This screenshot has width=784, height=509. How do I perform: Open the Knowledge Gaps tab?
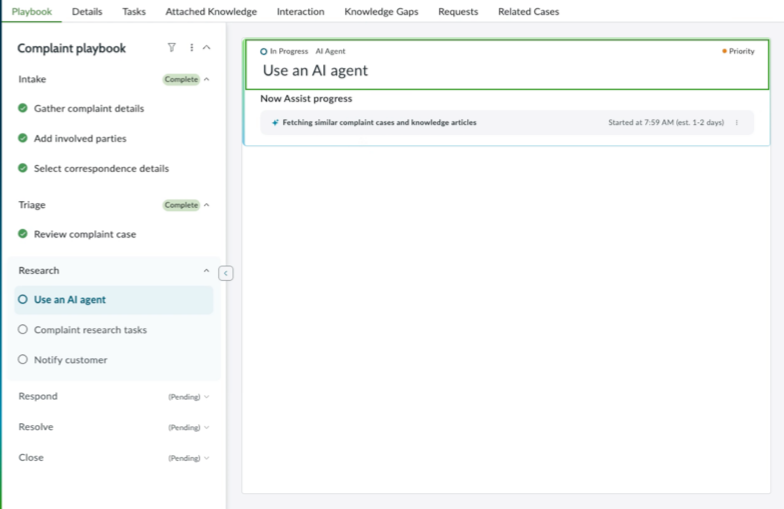(381, 12)
